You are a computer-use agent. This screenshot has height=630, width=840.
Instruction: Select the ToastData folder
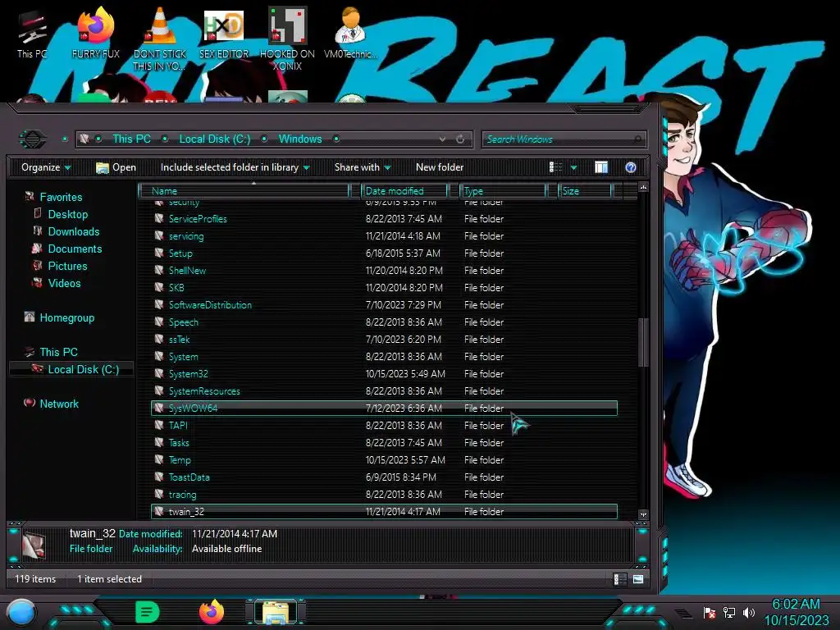pos(385,477)
